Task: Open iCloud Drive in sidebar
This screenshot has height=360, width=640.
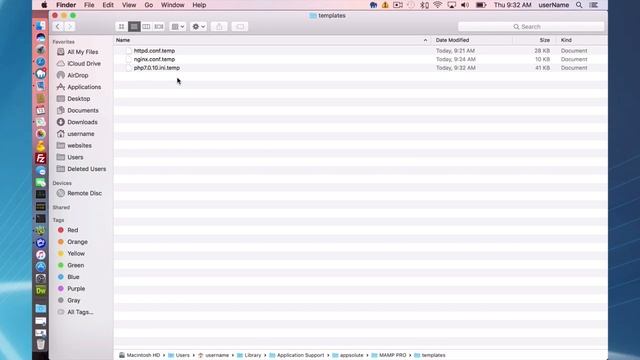Action: pos(84,64)
